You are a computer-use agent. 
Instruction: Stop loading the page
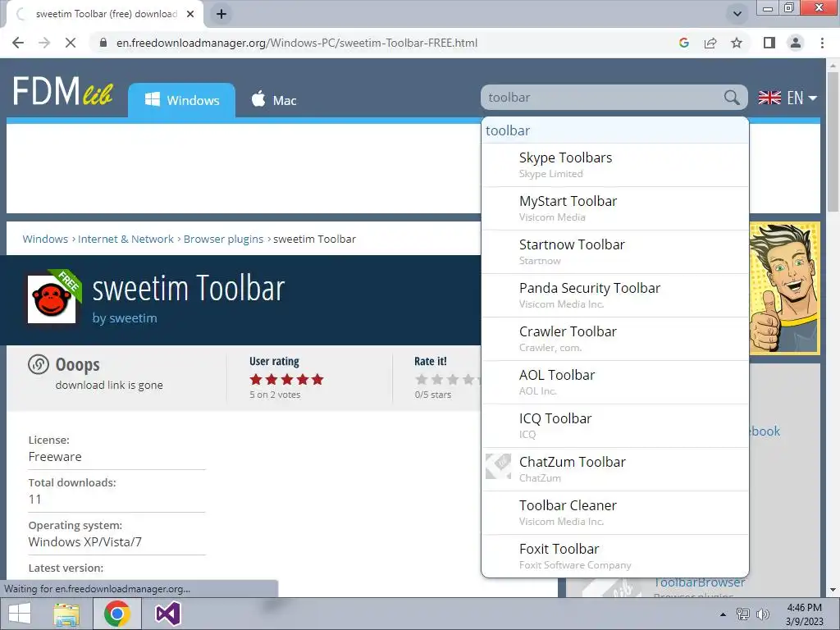[x=71, y=43]
